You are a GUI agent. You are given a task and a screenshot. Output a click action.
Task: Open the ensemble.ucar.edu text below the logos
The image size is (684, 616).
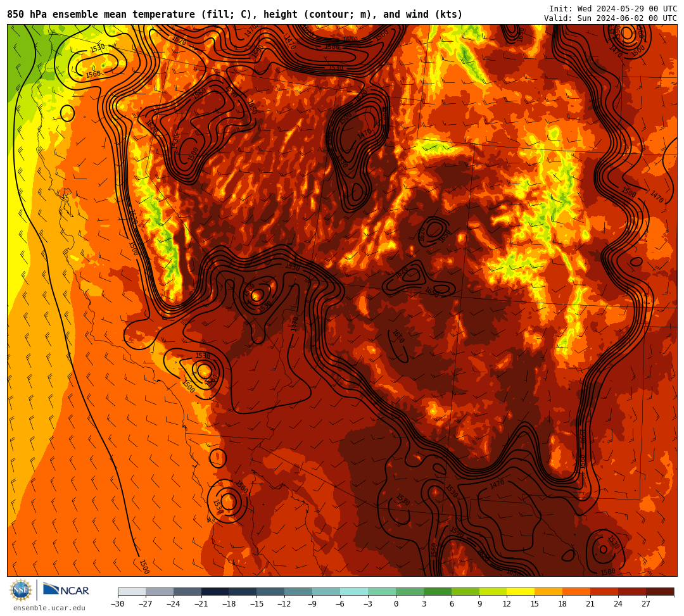49,608
